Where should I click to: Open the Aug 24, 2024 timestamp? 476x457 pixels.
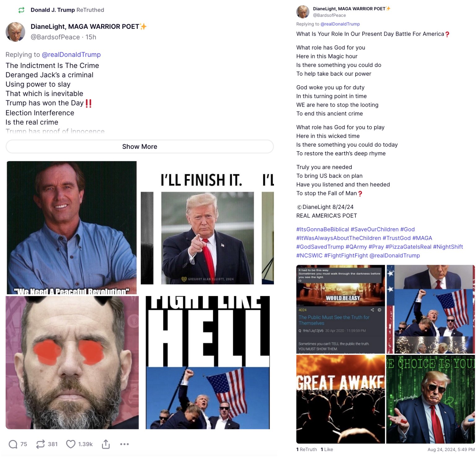pos(451,450)
